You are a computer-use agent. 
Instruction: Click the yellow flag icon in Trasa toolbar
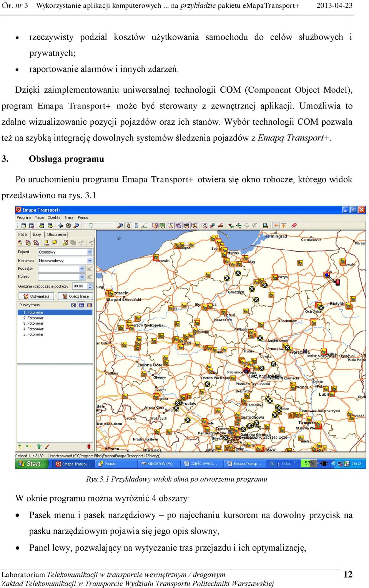pos(55,243)
